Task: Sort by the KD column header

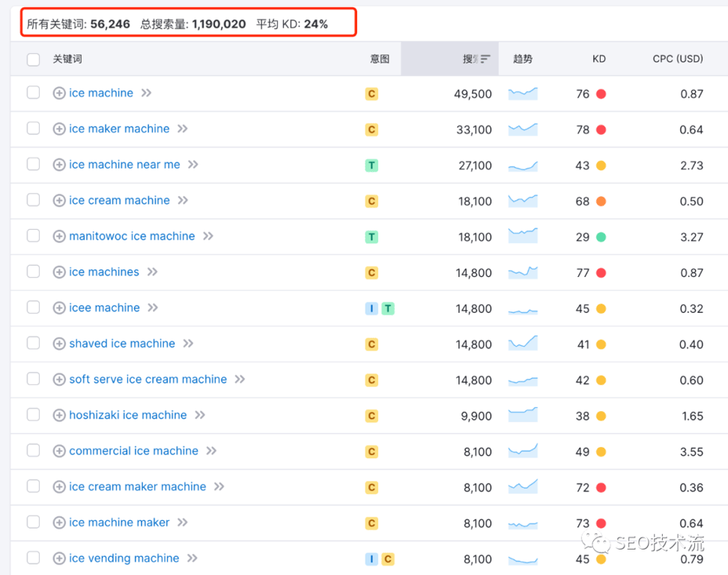Action: click(598, 59)
